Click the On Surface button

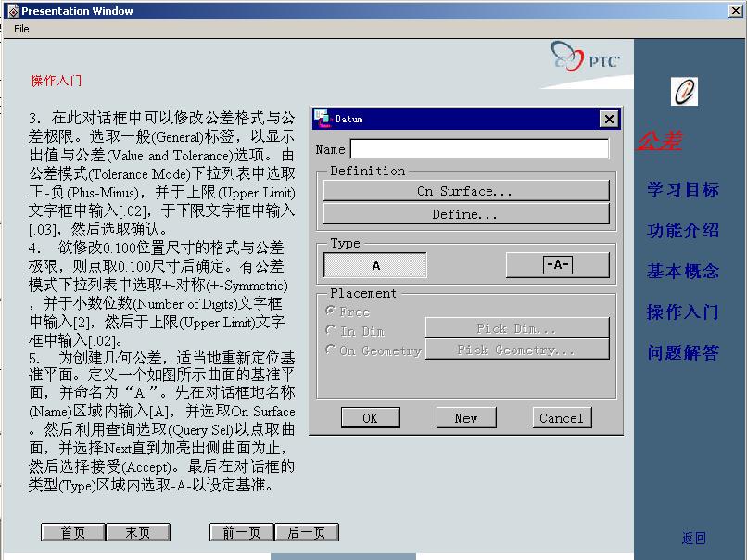tap(465, 191)
